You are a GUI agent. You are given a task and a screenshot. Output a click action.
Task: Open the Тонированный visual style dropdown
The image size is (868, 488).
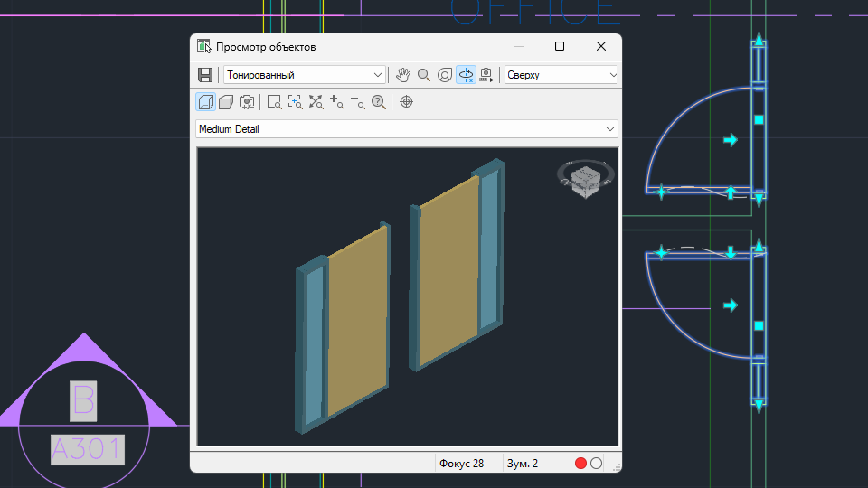[304, 75]
